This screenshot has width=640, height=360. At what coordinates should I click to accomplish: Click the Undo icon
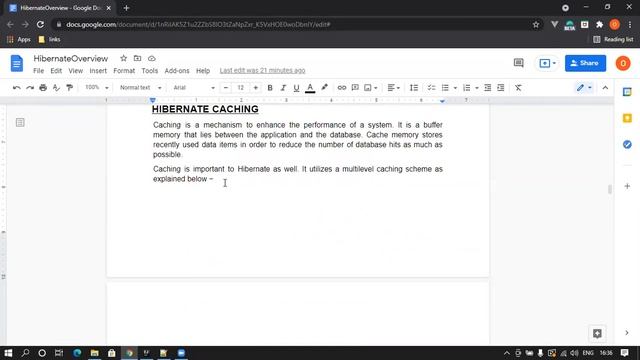tap(16, 88)
